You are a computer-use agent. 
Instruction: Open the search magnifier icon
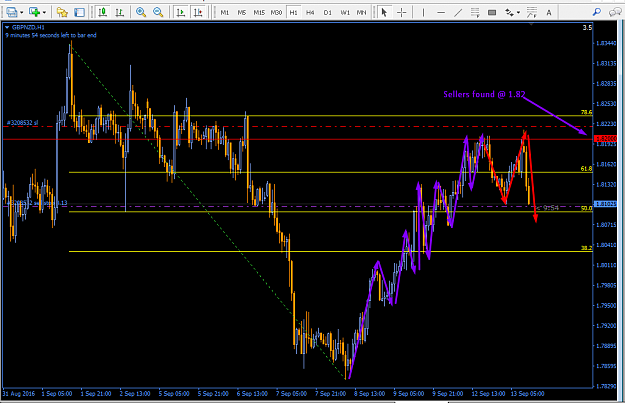pyautogui.click(x=597, y=12)
